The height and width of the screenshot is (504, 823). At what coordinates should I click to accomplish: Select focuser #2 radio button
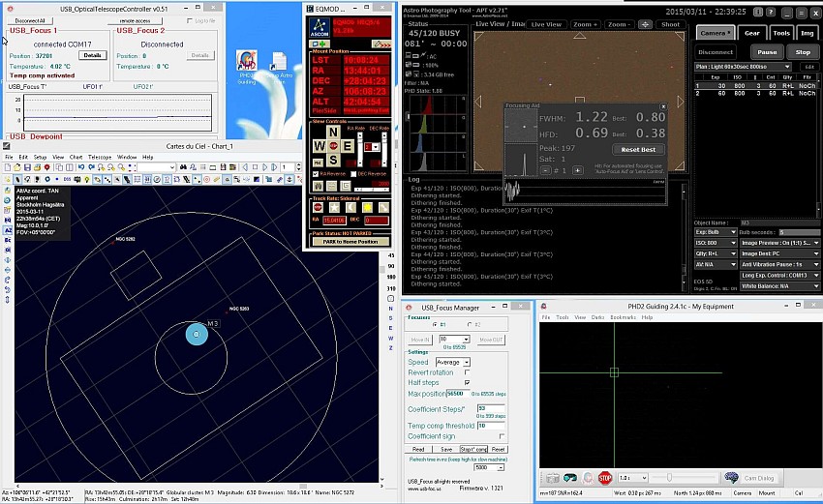pos(470,325)
